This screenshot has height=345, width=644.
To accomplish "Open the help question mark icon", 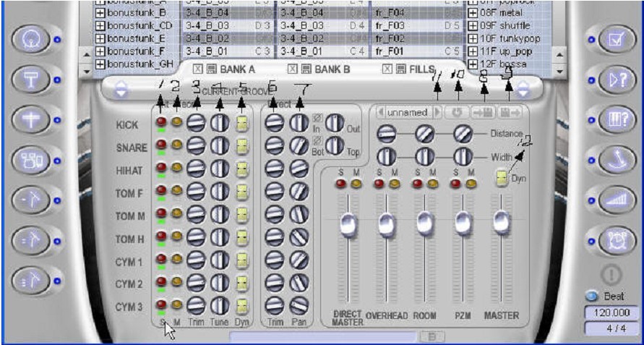I will [x=614, y=80].
